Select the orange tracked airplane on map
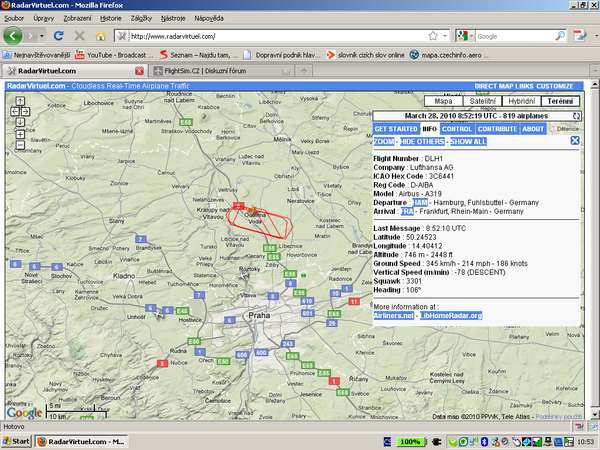The height and width of the screenshot is (450, 600). coord(253,210)
